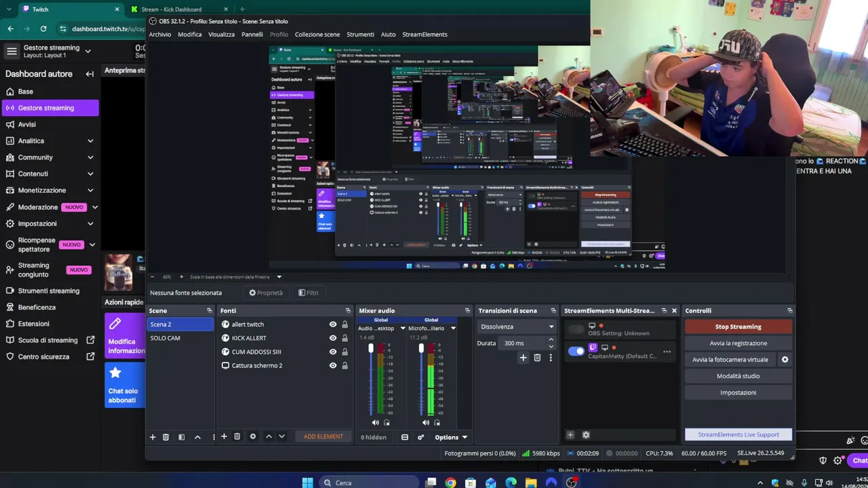
Task: Open OBS Impostazioni button in Controlli
Action: [x=738, y=392]
